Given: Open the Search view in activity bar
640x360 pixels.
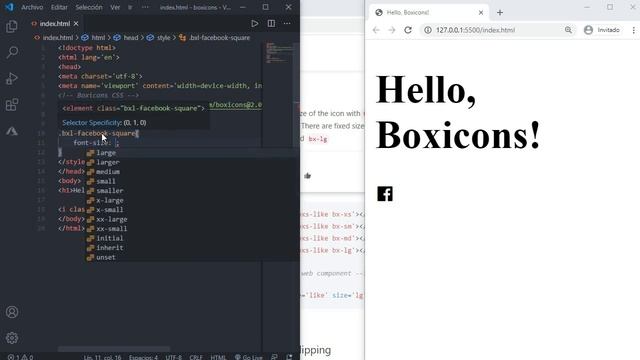Looking at the screenshot, I should (x=12, y=52).
